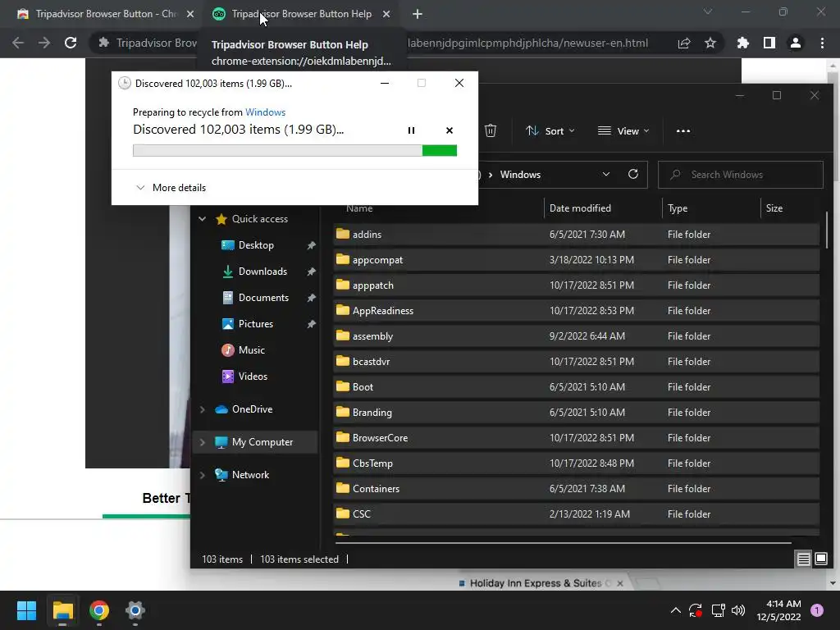The width and height of the screenshot is (840, 630).
Task: Open the View dropdown in File Explorer
Action: click(623, 130)
